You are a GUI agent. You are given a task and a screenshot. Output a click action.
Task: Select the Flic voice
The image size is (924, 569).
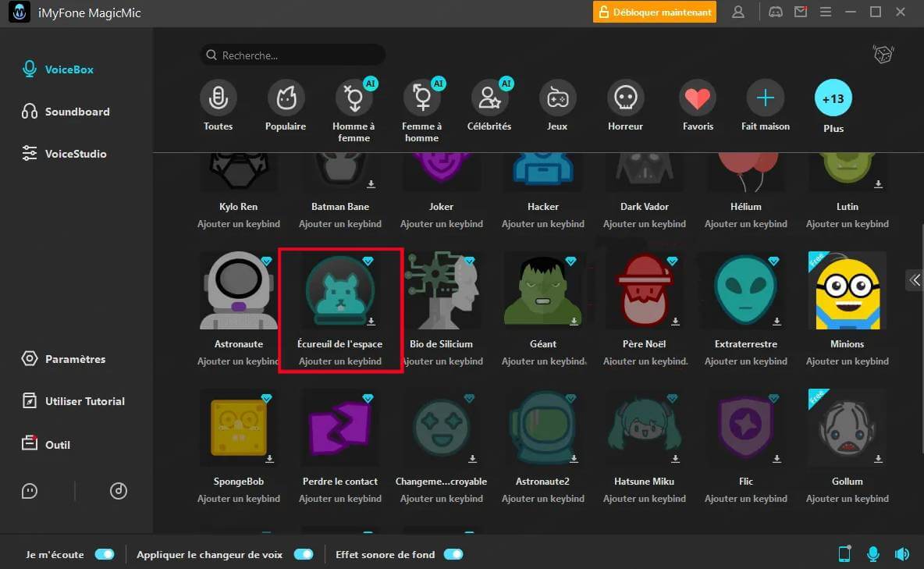745,428
